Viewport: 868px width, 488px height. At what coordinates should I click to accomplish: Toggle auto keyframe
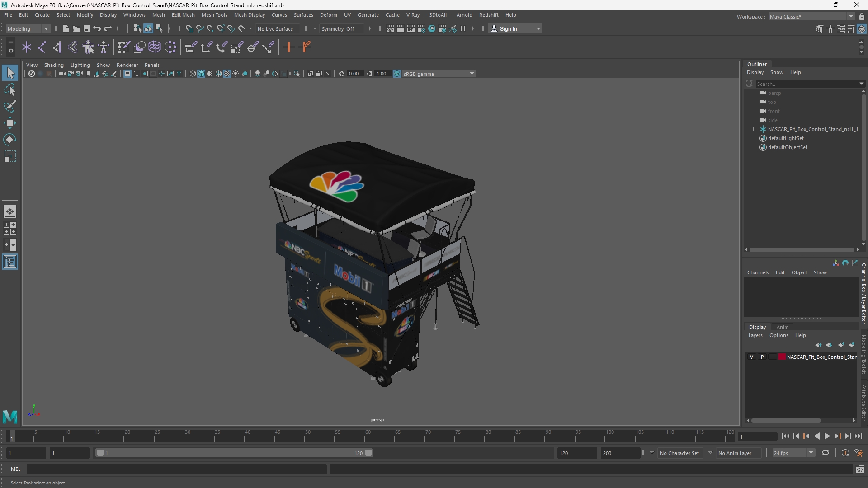click(x=845, y=453)
